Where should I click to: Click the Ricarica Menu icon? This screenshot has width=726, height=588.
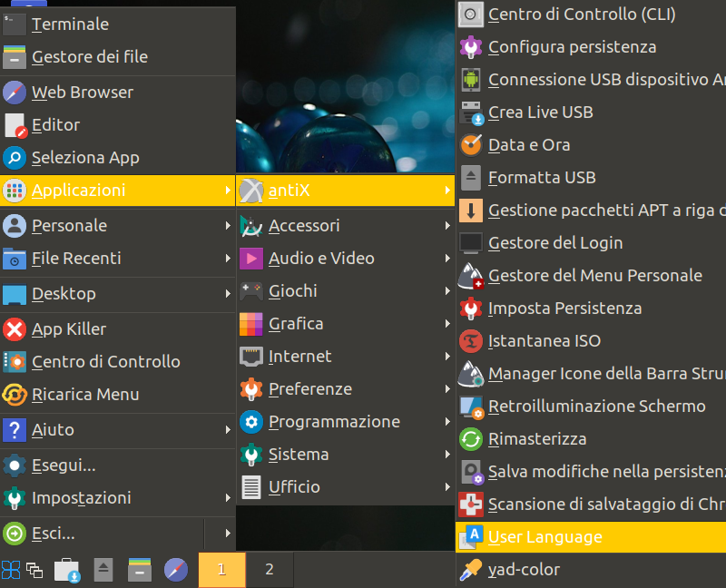pyautogui.click(x=15, y=395)
